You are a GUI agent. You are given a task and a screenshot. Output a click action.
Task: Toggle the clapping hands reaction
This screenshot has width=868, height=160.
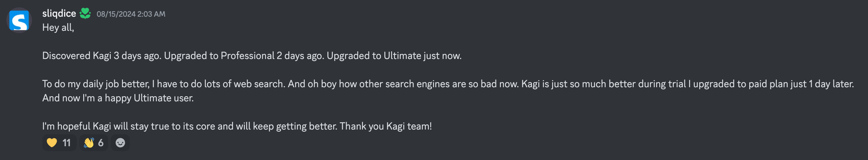(x=94, y=143)
